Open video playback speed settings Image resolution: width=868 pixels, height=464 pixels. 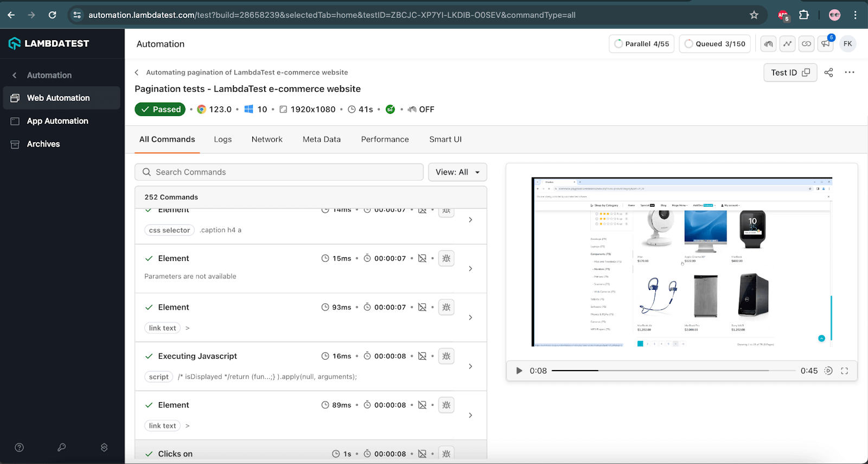click(828, 371)
